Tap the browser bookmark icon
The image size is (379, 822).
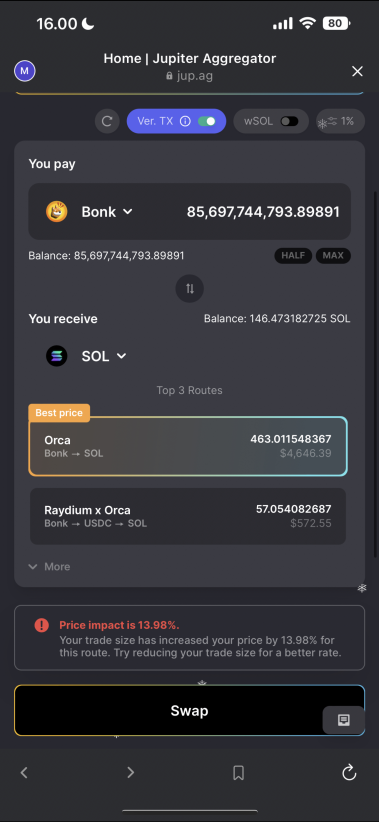[239, 773]
